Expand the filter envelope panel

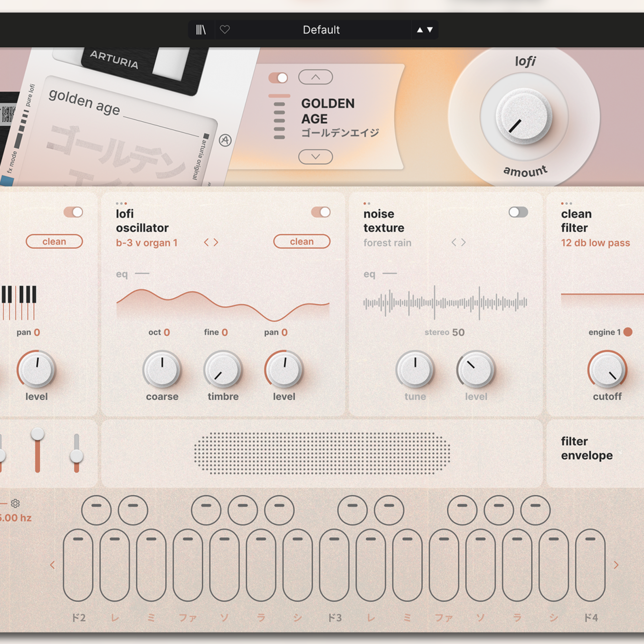[587, 448]
